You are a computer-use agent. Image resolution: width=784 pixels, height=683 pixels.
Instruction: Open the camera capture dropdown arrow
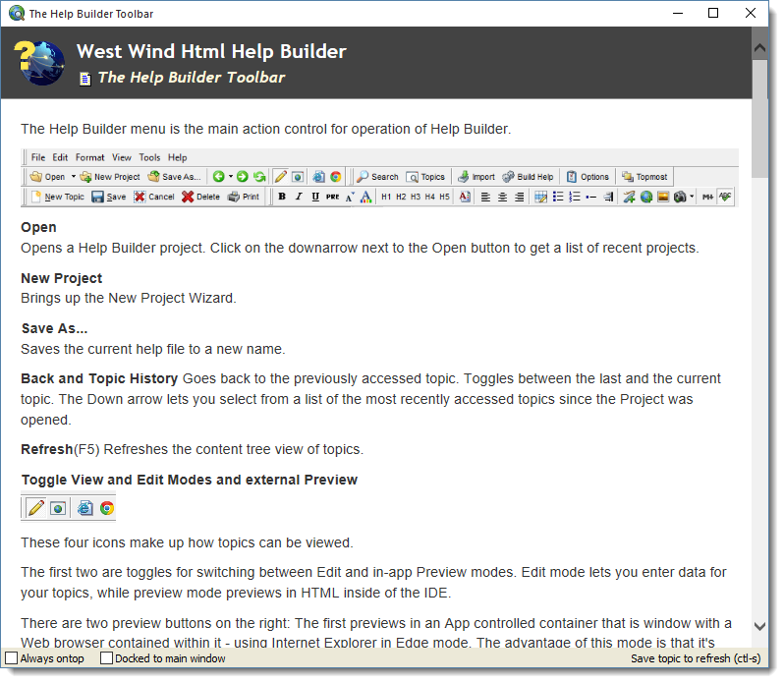point(692,197)
